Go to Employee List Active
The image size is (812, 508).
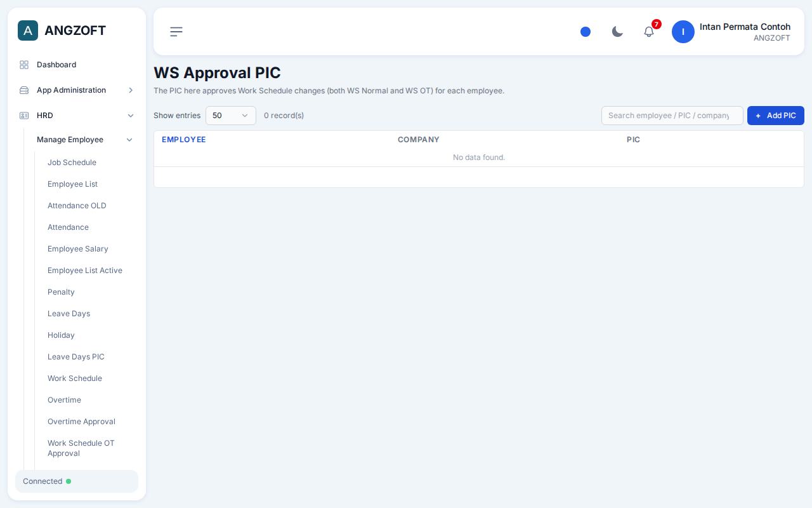85,271
